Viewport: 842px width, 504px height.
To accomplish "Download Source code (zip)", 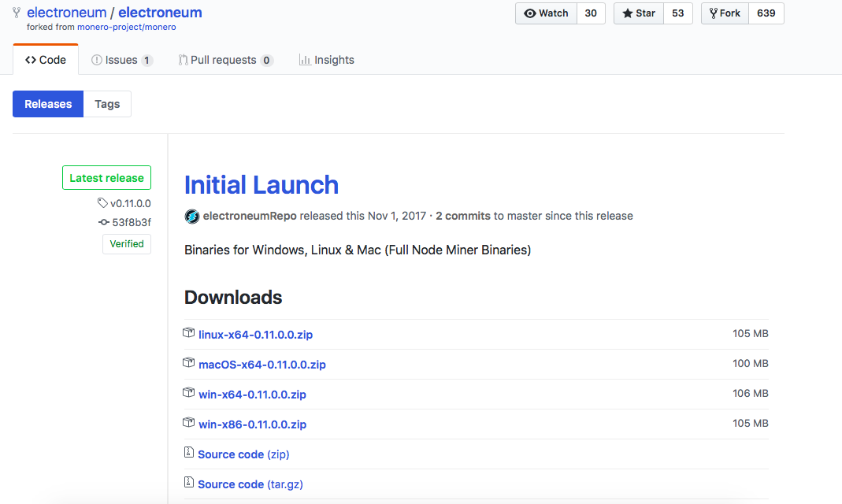I will point(244,454).
